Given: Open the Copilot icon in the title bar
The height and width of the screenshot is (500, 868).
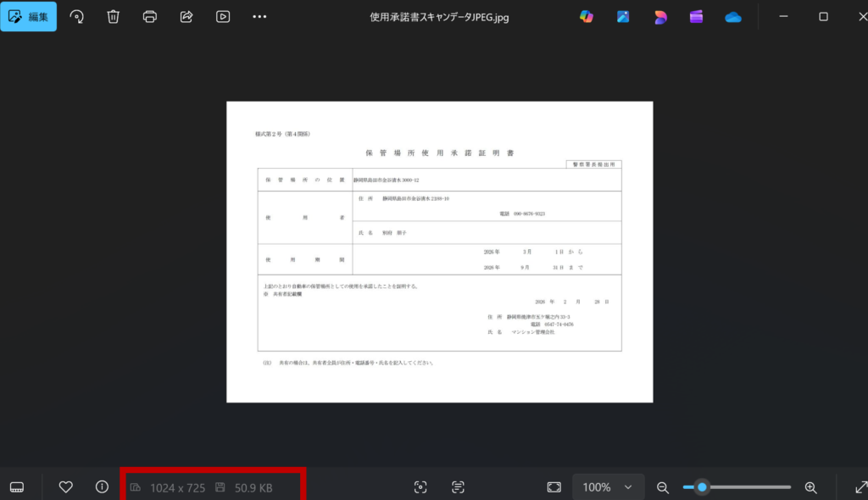Looking at the screenshot, I should 587,16.
